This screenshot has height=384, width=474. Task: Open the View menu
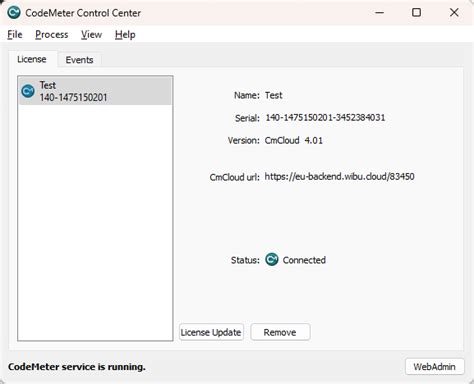[x=91, y=35]
